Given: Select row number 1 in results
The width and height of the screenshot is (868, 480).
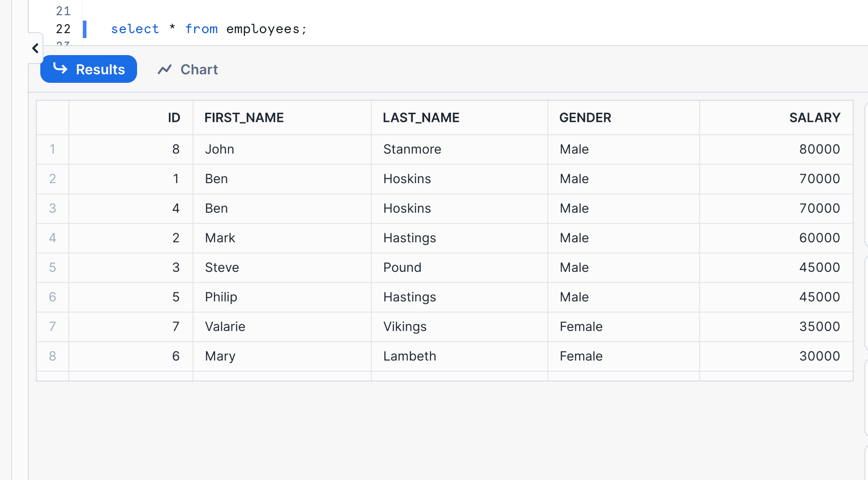Looking at the screenshot, I should 52,149.
